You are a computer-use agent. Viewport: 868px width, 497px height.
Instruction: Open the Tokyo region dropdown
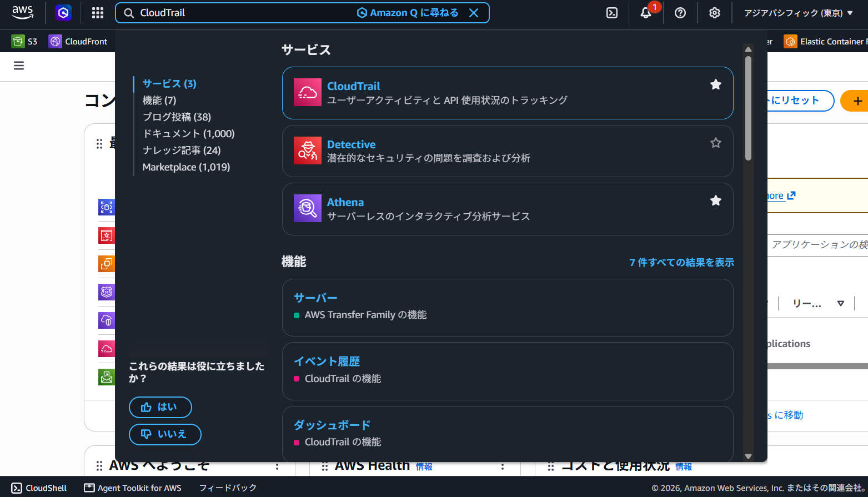pyautogui.click(x=798, y=13)
